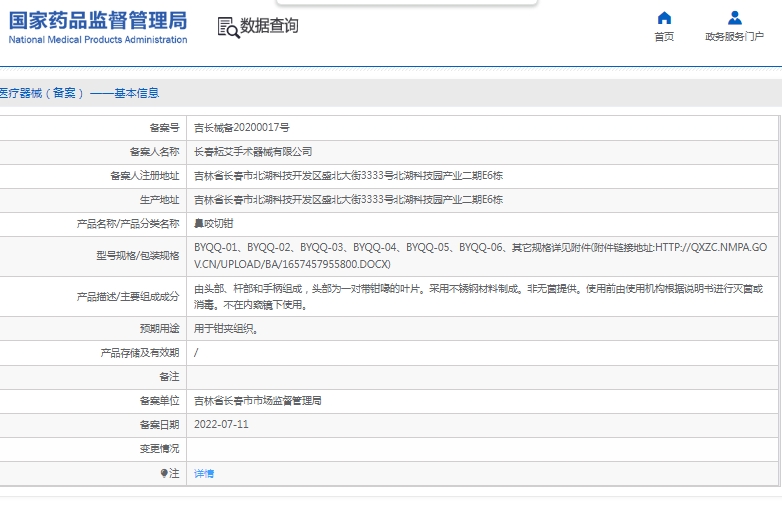Click the 备案人注册地址 address value
This screenshot has width=782, height=506.
(x=348, y=175)
